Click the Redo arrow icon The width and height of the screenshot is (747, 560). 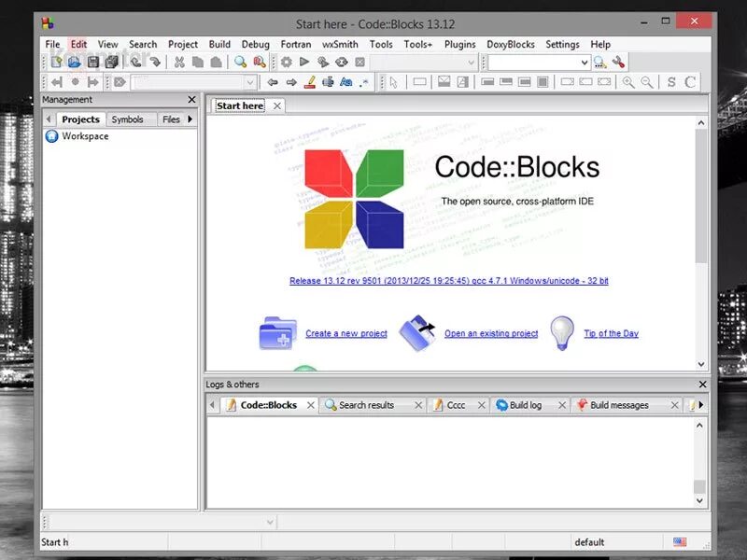click(x=155, y=62)
